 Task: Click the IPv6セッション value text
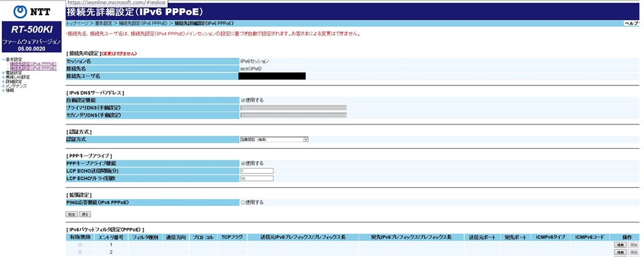[255, 61]
